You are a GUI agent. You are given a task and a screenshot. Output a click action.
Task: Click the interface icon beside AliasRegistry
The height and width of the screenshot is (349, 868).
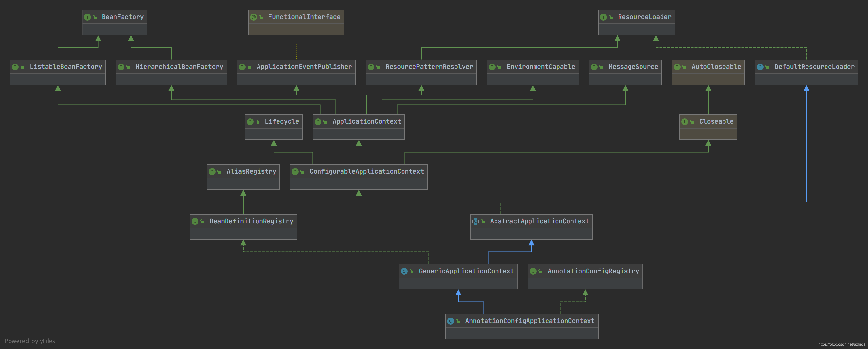[212, 172]
